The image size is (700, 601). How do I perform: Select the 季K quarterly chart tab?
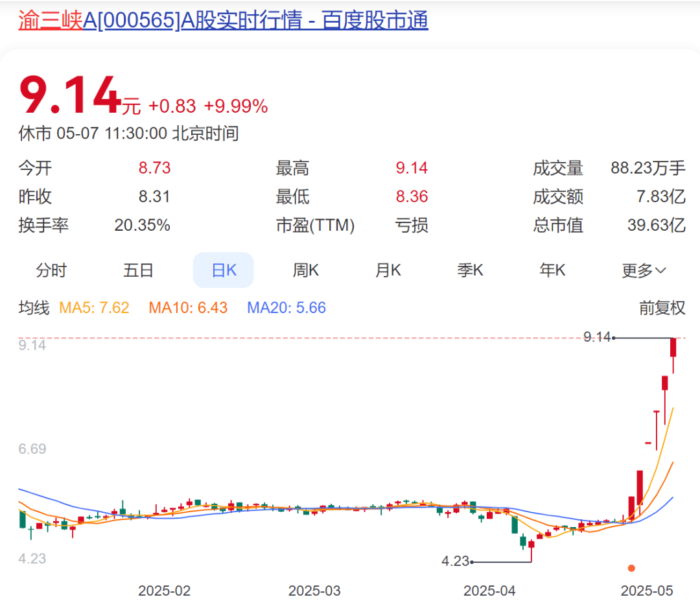click(x=470, y=270)
